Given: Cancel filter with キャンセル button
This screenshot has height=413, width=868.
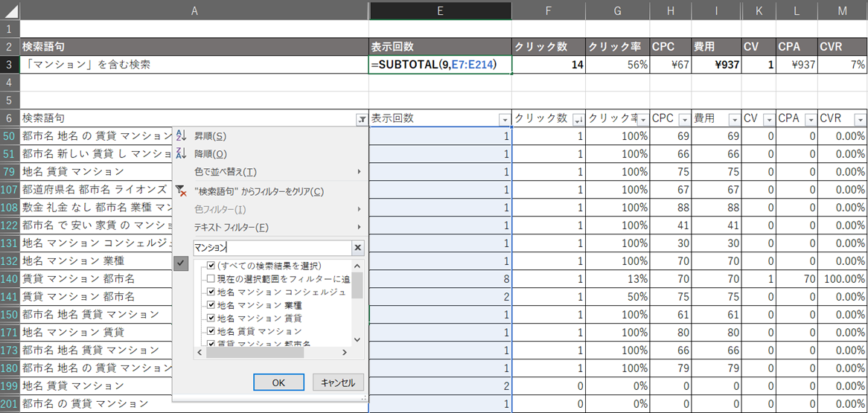Looking at the screenshot, I should (338, 382).
